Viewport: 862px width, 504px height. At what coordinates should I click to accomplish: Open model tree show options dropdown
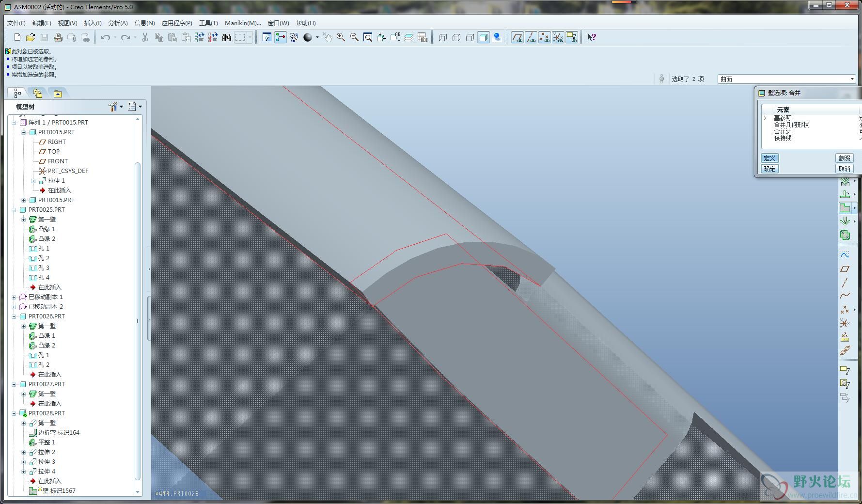tap(135, 107)
